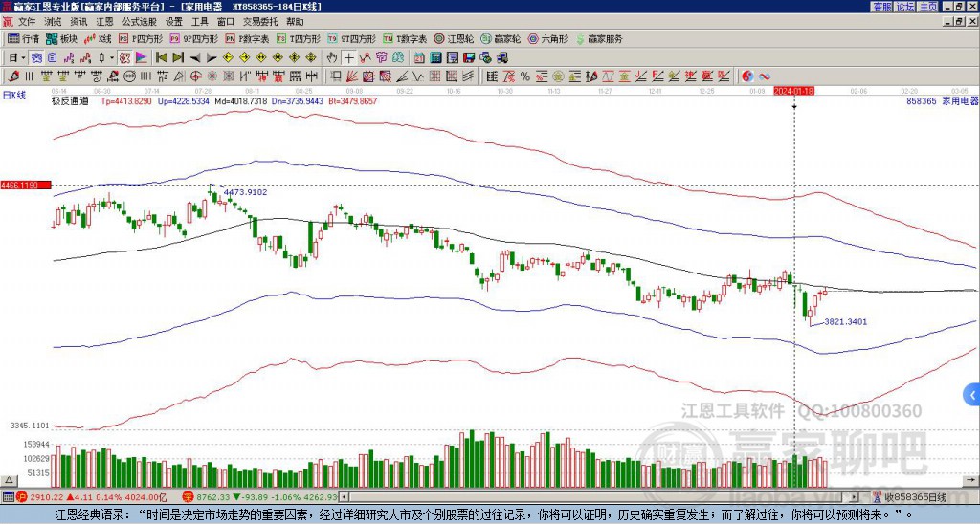The height and width of the screenshot is (524, 980).
Task: Click the yin-yang icon
Action: point(747,76)
